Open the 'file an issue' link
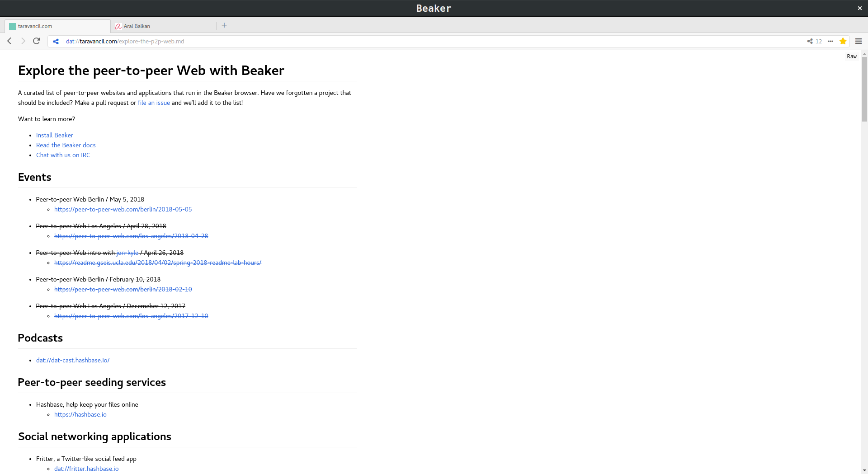The image size is (868, 474). 154,103
